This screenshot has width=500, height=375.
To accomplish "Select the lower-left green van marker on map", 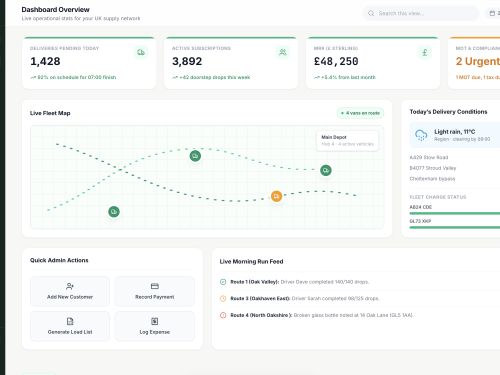I will 114,212.
